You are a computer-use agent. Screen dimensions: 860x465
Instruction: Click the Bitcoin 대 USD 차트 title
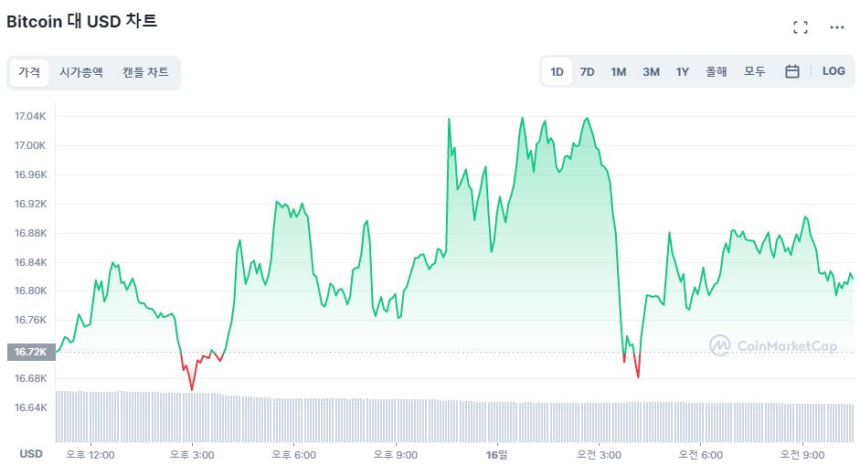click(82, 21)
